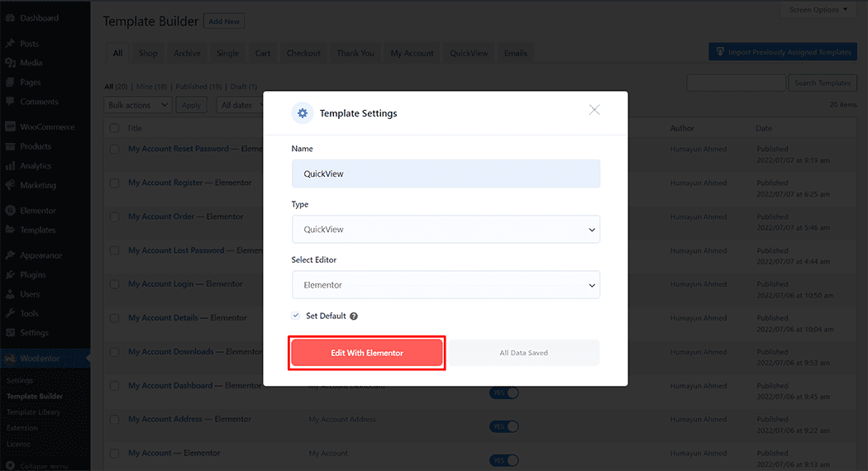Switch to the Checkout tab
The image size is (868, 471).
tap(303, 54)
